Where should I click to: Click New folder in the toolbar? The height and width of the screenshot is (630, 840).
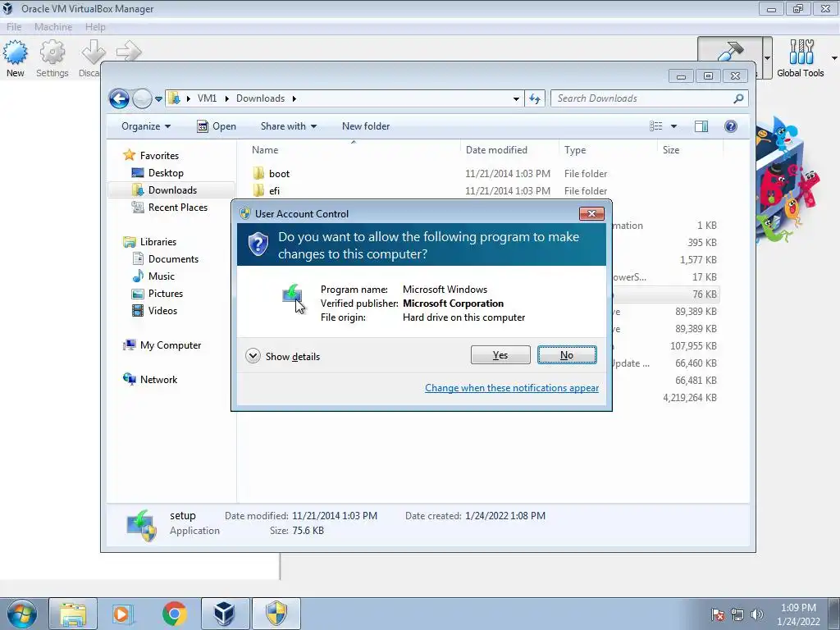coord(366,126)
